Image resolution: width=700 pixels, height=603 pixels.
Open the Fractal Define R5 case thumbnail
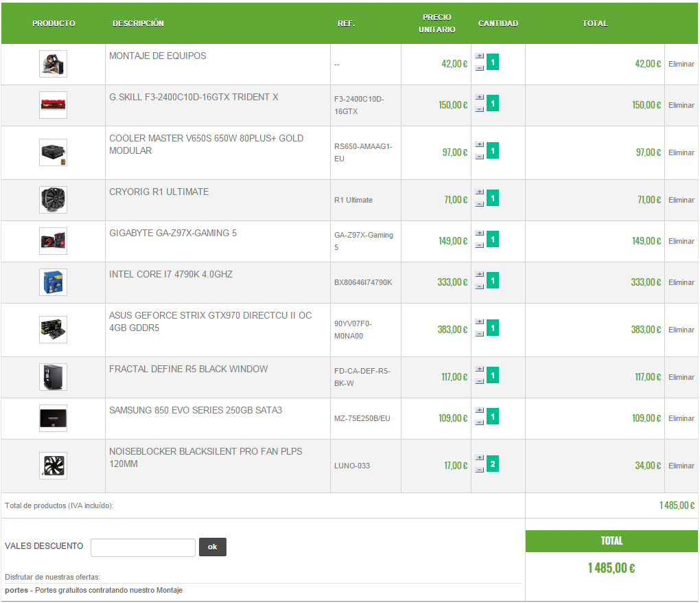click(x=53, y=377)
